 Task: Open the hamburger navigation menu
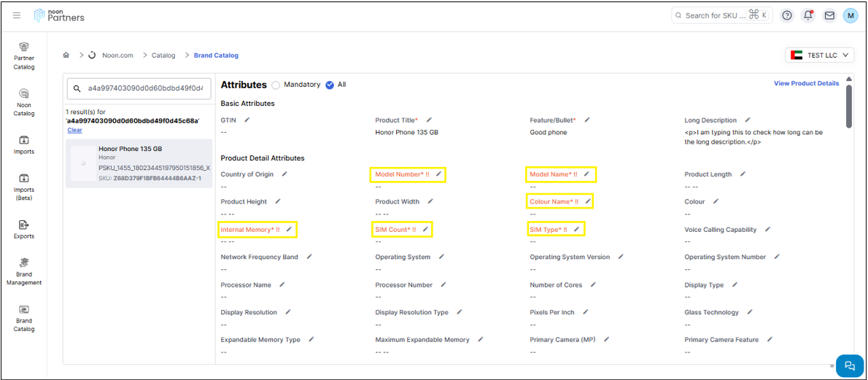click(17, 15)
